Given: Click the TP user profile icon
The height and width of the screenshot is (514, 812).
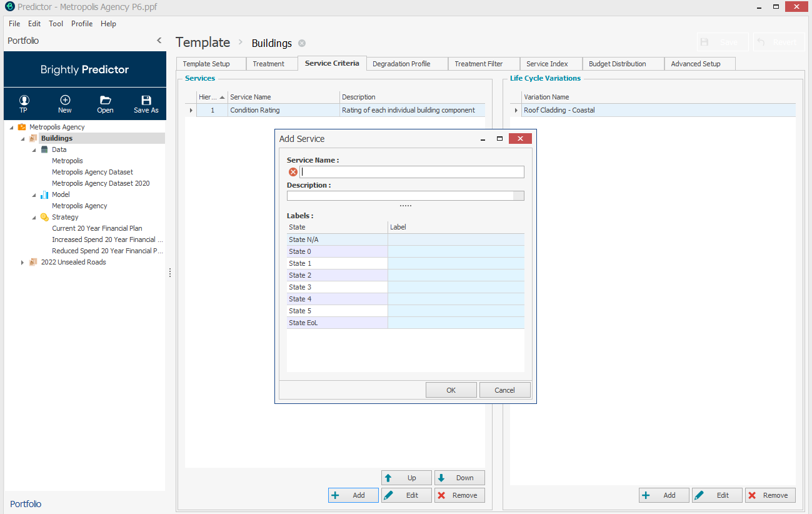Looking at the screenshot, I should [24, 100].
